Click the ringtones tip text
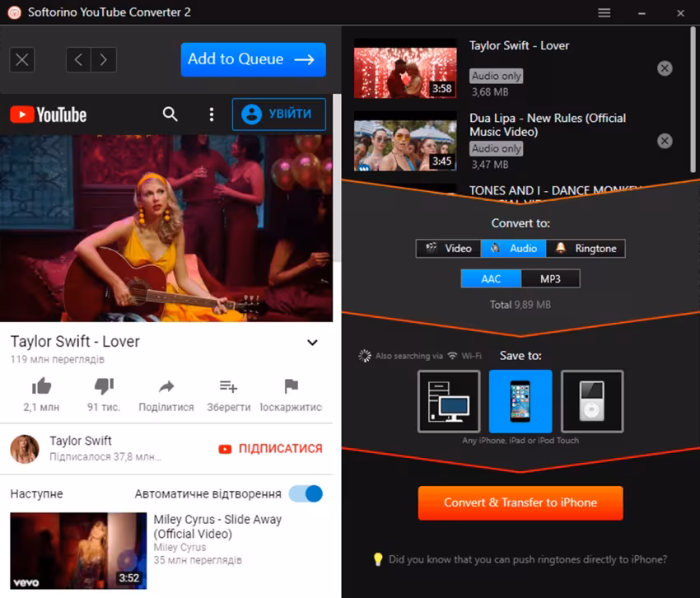The image size is (700, 598). point(528,559)
